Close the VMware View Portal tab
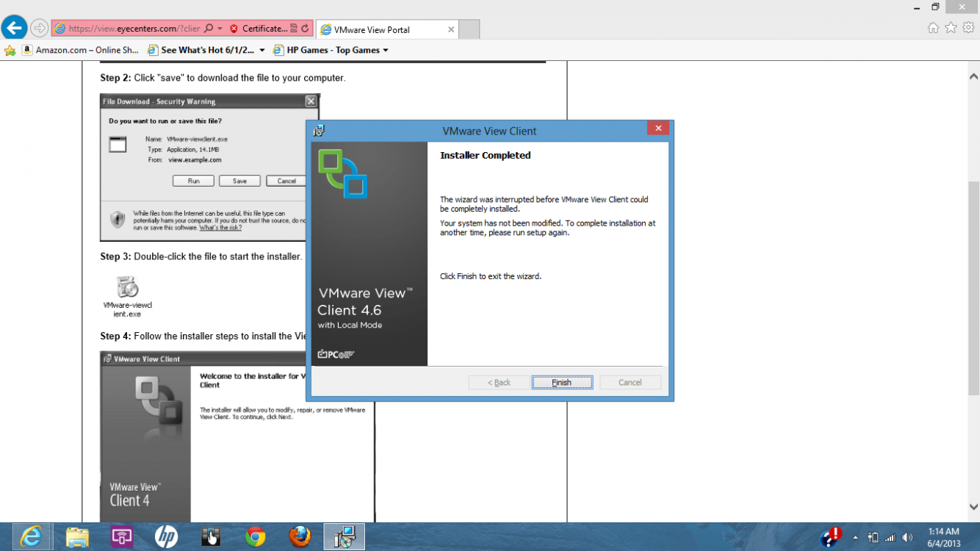Image resolution: width=980 pixels, height=551 pixels. [x=451, y=29]
